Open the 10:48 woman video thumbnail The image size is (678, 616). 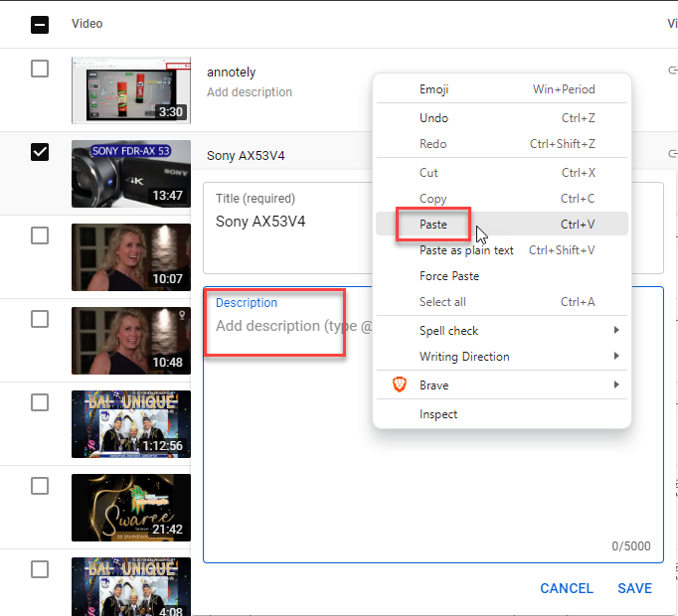tap(131, 340)
